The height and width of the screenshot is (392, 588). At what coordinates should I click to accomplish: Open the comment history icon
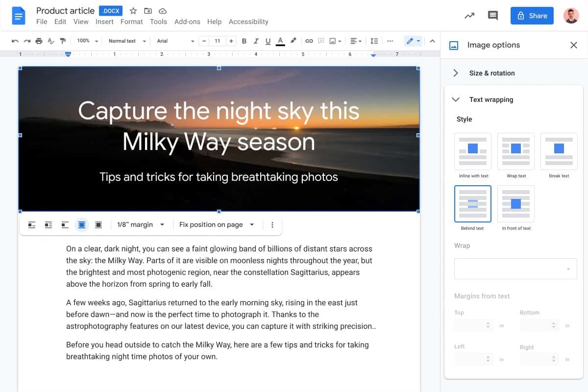[x=493, y=16]
